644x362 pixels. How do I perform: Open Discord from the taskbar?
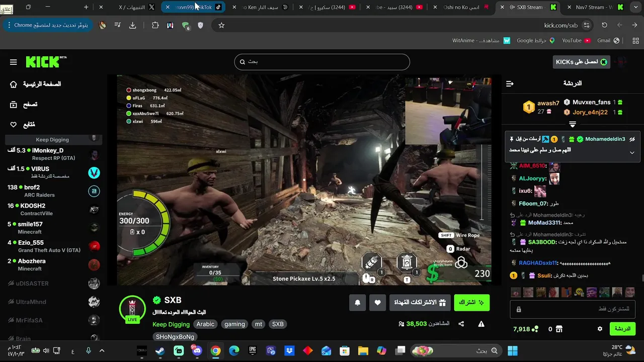tap(197, 351)
